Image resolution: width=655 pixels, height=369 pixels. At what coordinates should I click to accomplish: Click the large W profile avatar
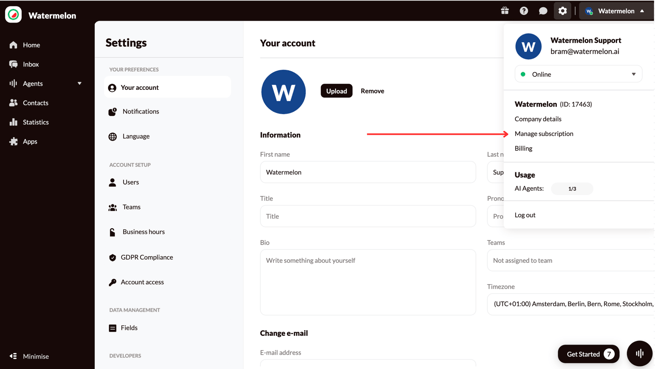point(283,92)
